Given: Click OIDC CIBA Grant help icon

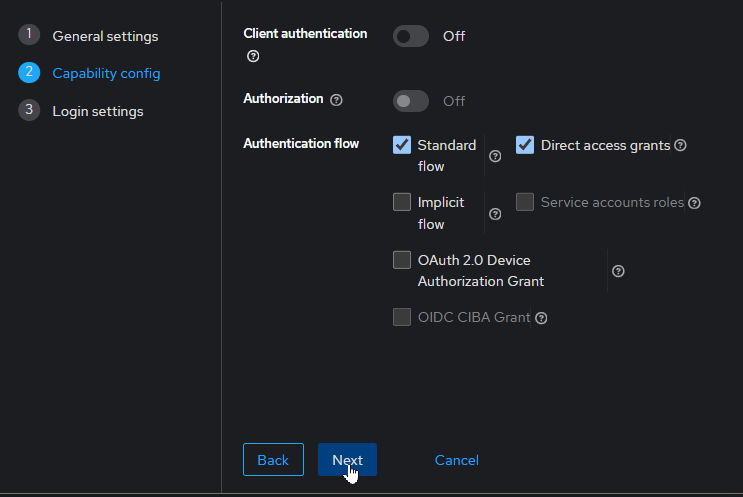Looking at the screenshot, I should coord(541,318).
